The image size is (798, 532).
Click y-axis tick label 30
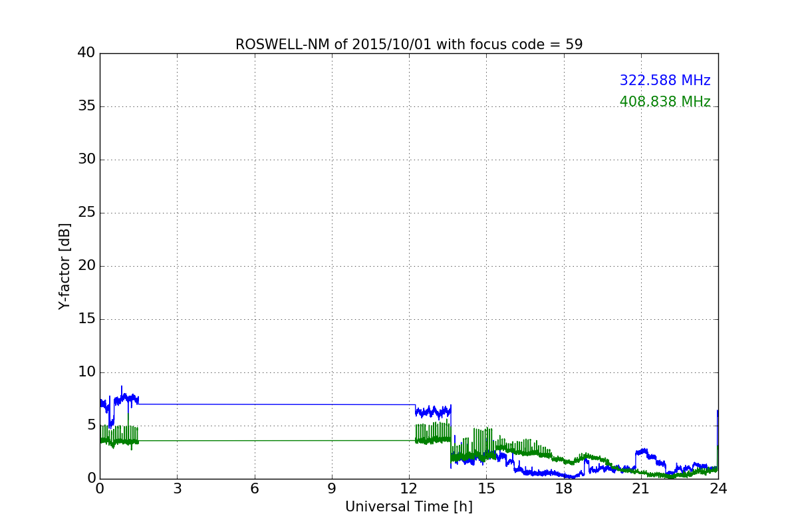pos(86,160)
